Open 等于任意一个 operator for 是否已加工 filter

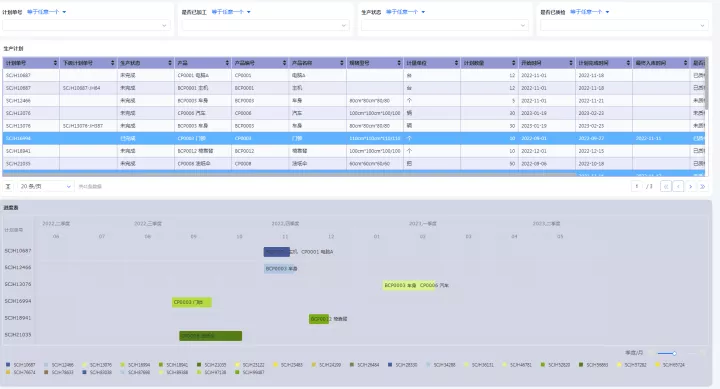(x=231, y=12)
